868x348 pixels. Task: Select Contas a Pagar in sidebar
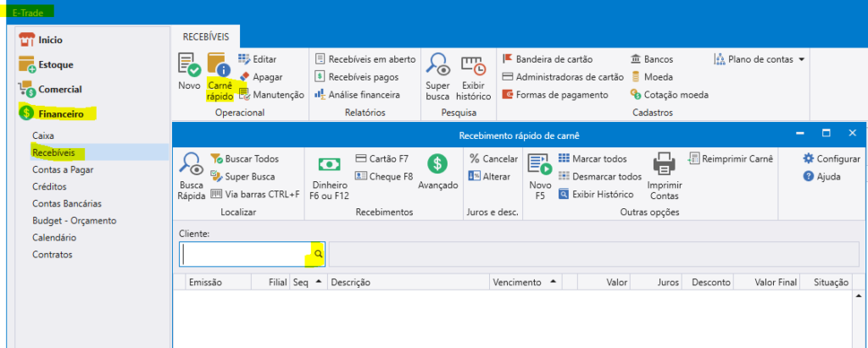[62, 169]
